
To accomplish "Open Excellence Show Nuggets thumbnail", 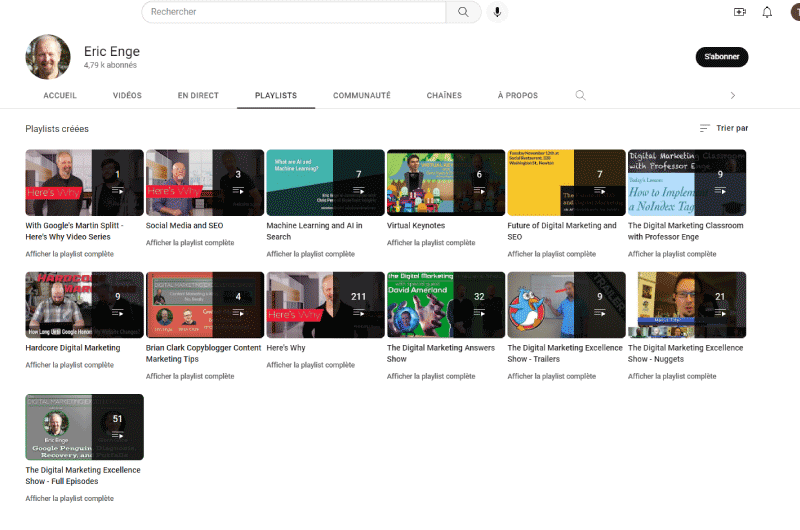I will 687,305.
